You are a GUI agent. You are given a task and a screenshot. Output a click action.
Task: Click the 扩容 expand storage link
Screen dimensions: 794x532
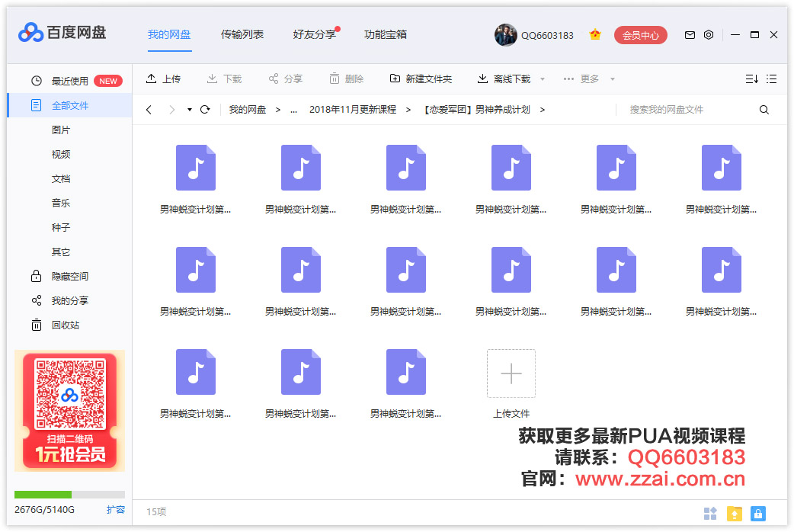coord(116,510)
